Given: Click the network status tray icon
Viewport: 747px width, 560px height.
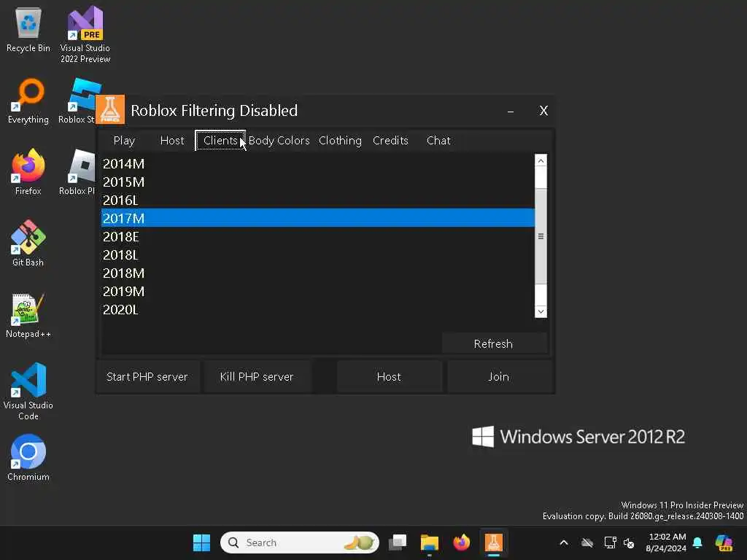Looking at the screenshot, I should tap(609, 542).
